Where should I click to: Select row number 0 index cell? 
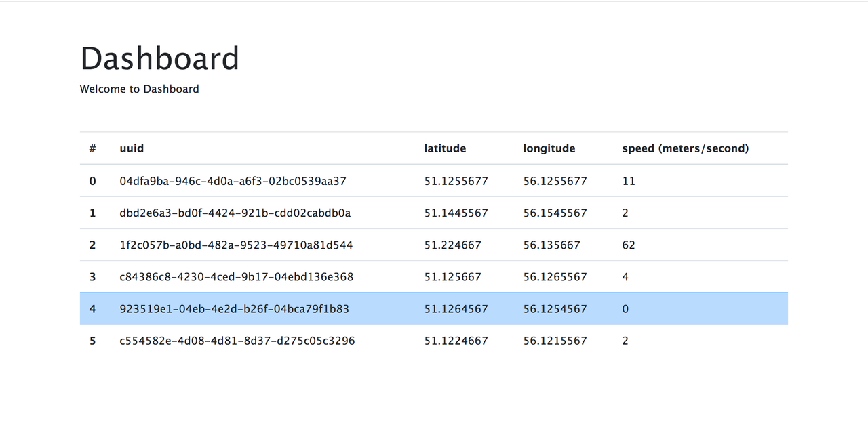click(x=93, y=181)
